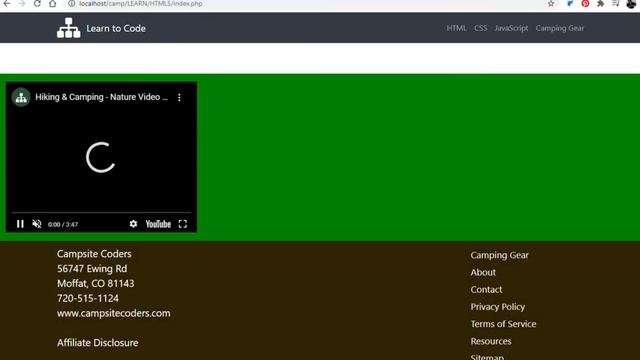Click the browser back arrow

coord(7,4)
